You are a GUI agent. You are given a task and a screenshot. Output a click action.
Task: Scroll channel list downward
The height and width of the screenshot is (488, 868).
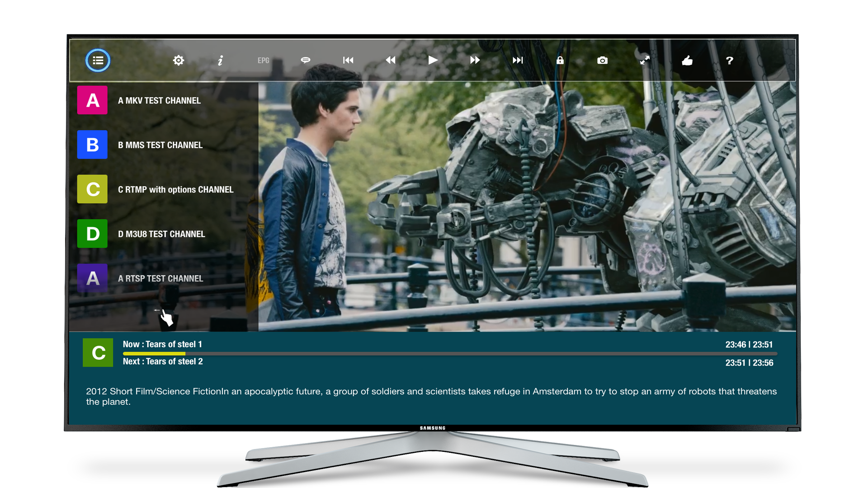tap(165, 316)
